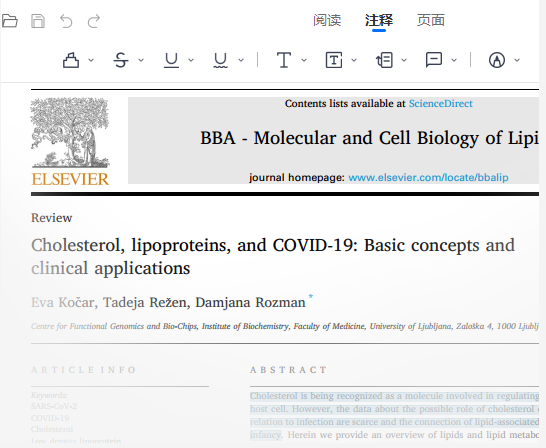
Task: Select the straight underline tool
Action: 171,60
